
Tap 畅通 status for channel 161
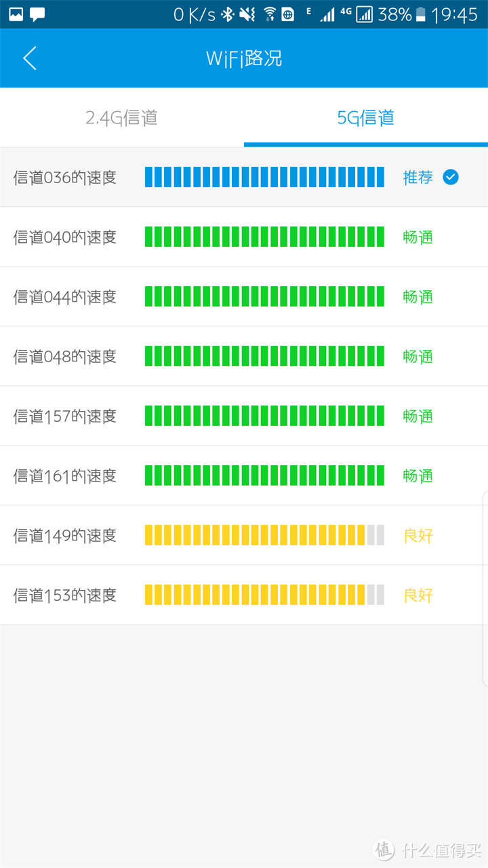[x=418, y=476]
